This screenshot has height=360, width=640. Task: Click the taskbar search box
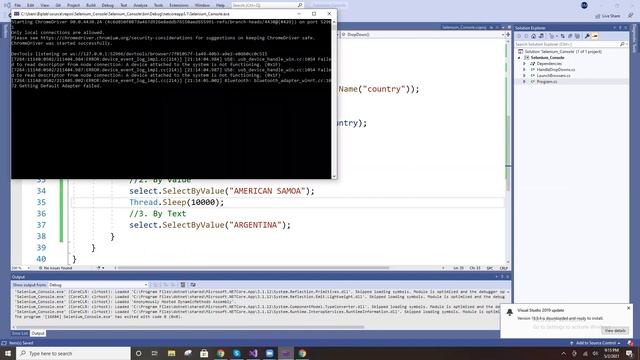73,353
